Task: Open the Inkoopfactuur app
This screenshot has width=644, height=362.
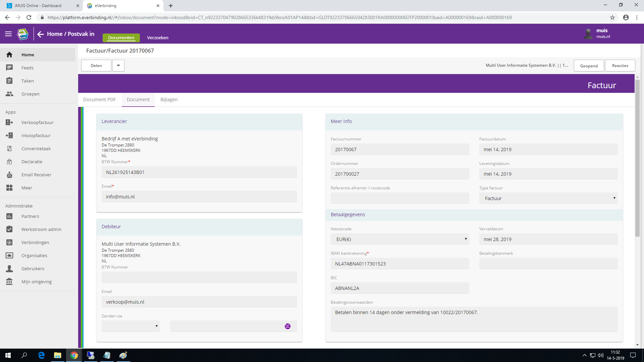Action: [x=36, y=135]
